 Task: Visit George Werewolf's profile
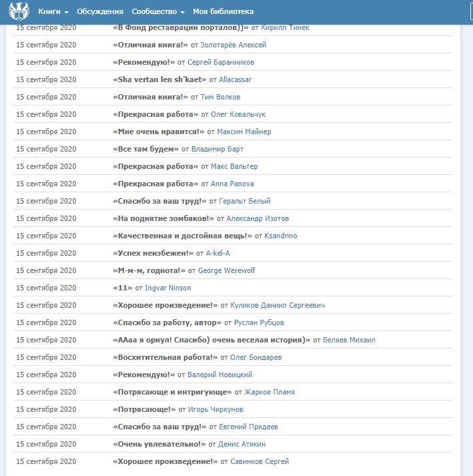226,270
